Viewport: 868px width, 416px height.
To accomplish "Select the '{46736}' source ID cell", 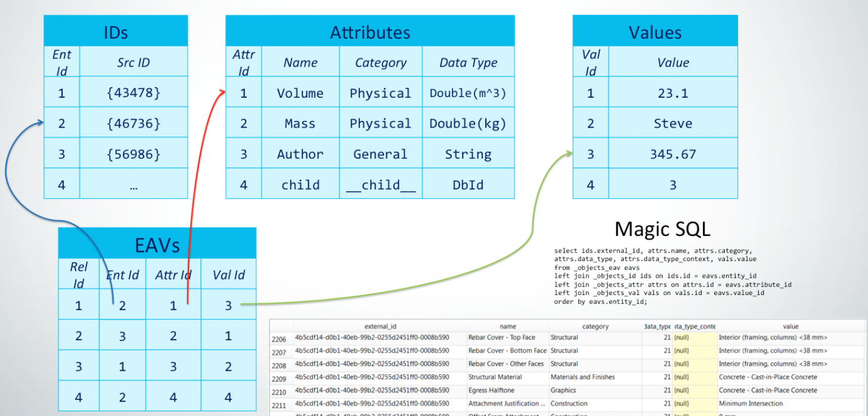I will pos(134,123).
